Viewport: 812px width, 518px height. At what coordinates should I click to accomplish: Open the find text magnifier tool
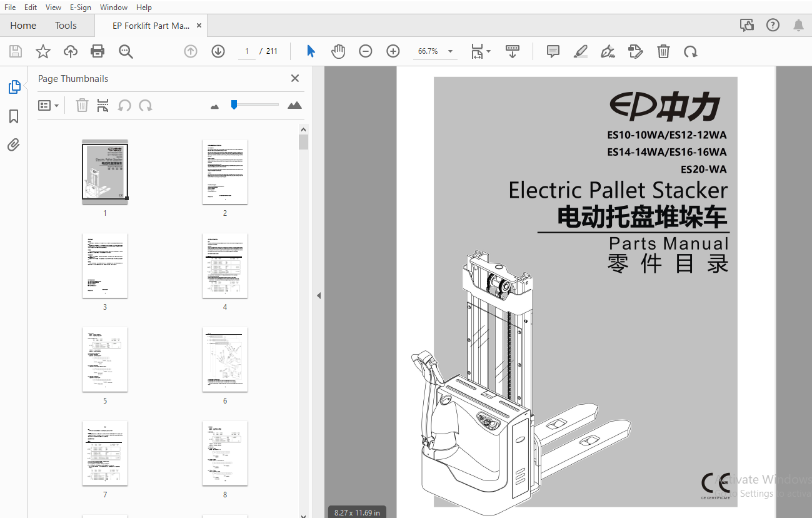[x=126, y=51]
